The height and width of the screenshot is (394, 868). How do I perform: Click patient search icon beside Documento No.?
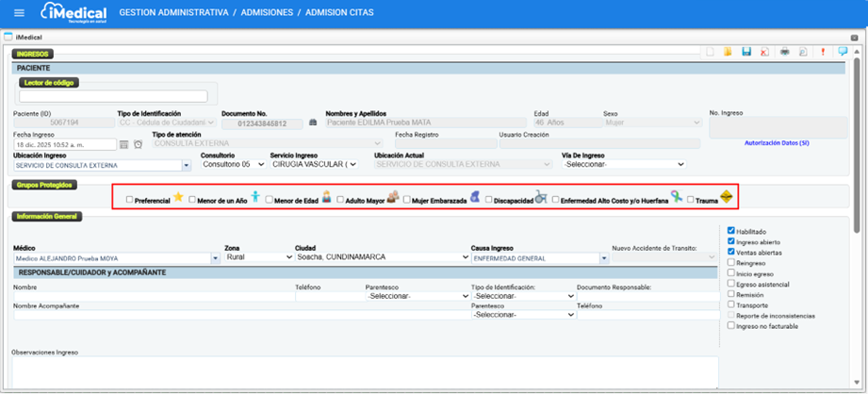[x=314, y=123]
